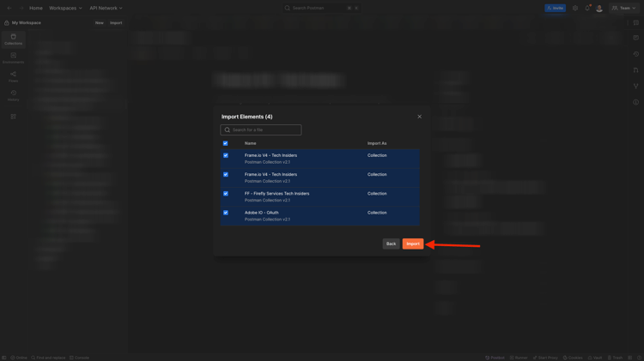Image resolution: width=644 pixels, height=361 pixels.
Task: Open Find and replace in status bar
Action: click(48, 358)
